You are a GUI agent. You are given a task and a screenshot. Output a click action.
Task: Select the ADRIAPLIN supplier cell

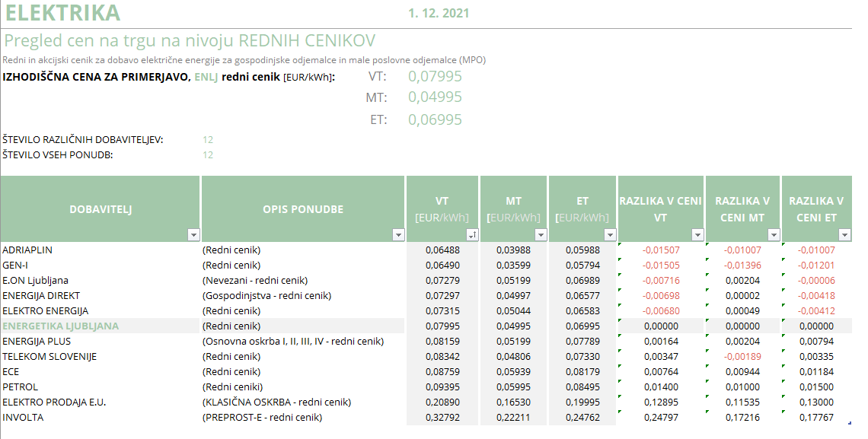27,250
